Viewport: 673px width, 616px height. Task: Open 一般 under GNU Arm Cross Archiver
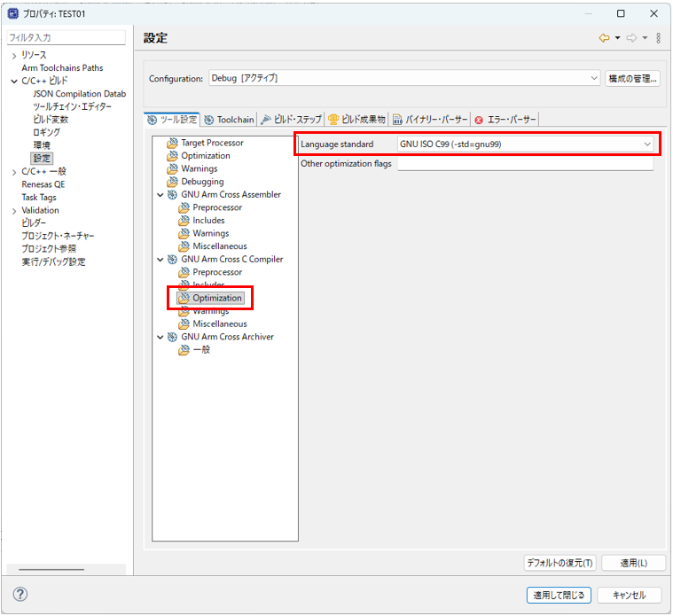click(x=201, y=349)
